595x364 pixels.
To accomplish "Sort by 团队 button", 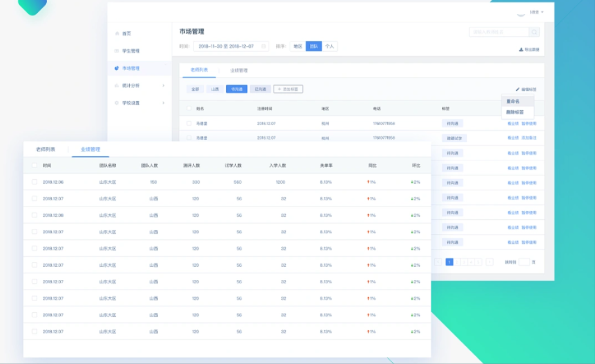I will tap(314, 46).
